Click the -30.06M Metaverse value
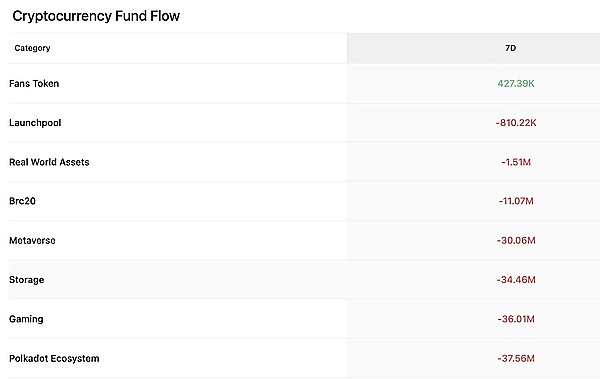600x379 pixels. click(x=516, y=240)
